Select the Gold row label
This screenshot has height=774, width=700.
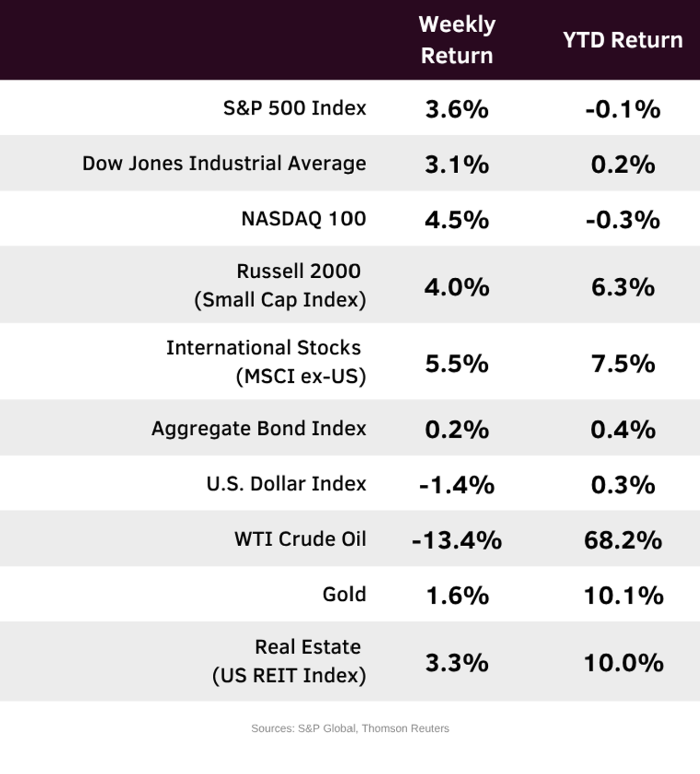[x=344, y=594]
